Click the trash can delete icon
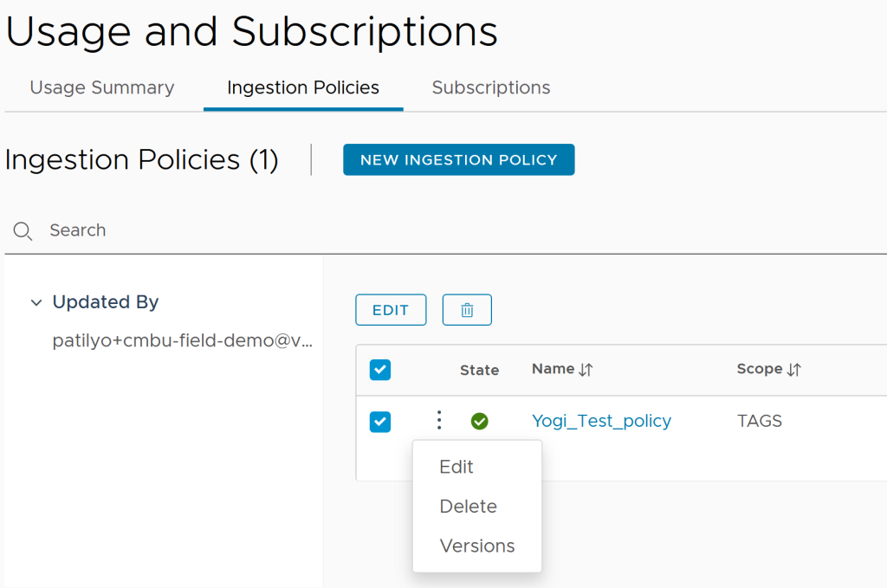 (x=467, y=310)
